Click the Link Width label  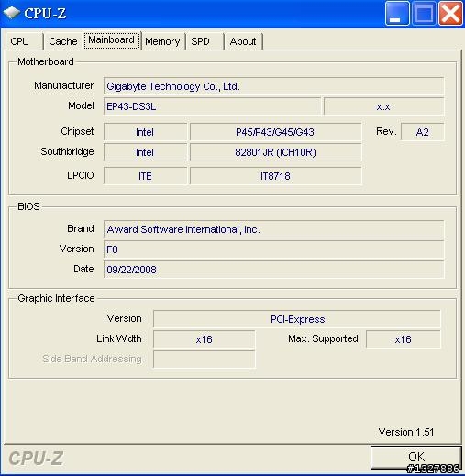[119, 338]
